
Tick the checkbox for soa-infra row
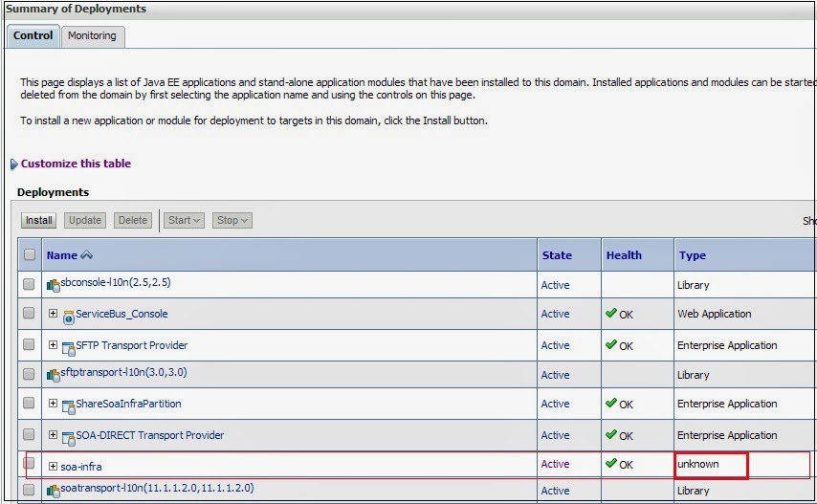[29, 462]
